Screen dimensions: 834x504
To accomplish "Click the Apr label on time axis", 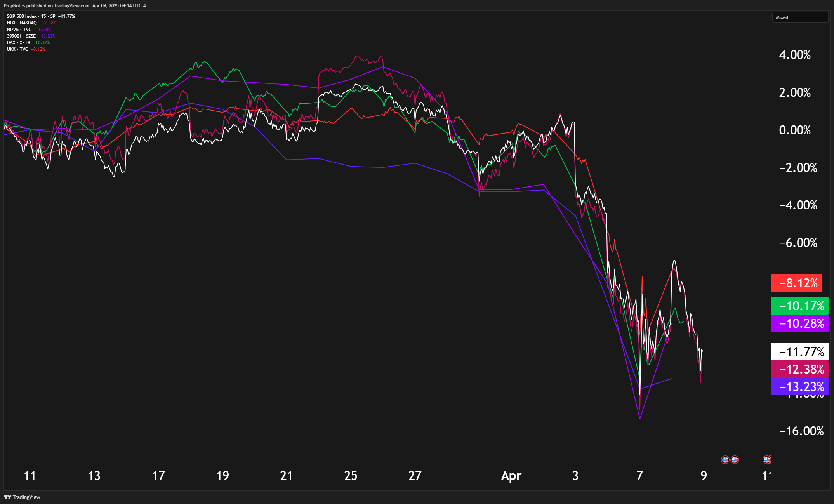I will point(511,476).
